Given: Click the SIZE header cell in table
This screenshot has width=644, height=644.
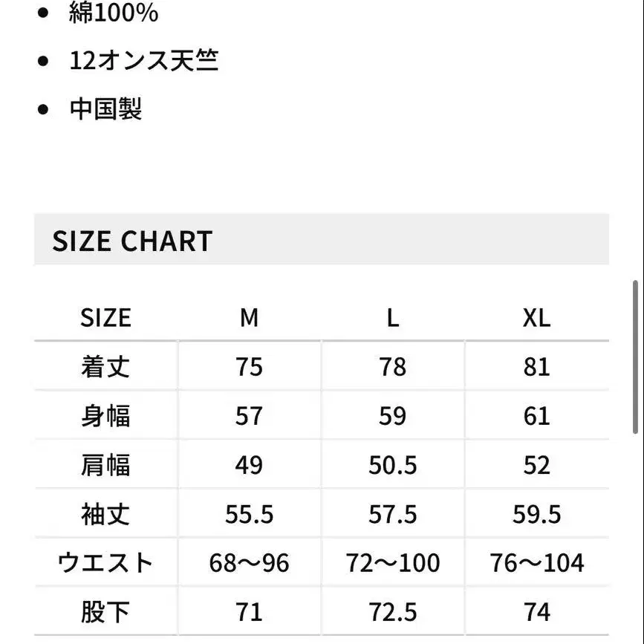Looking at the screenshot, I should point(105,318).
